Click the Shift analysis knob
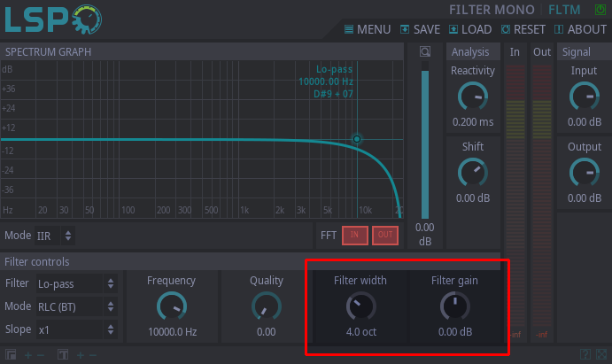Screen dimensions: 612x364 pos(473,172)
